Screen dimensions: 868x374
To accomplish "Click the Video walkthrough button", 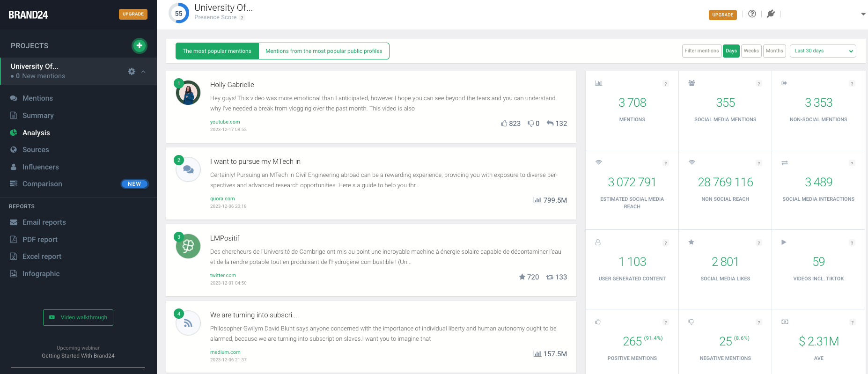I will pos(78,317).
